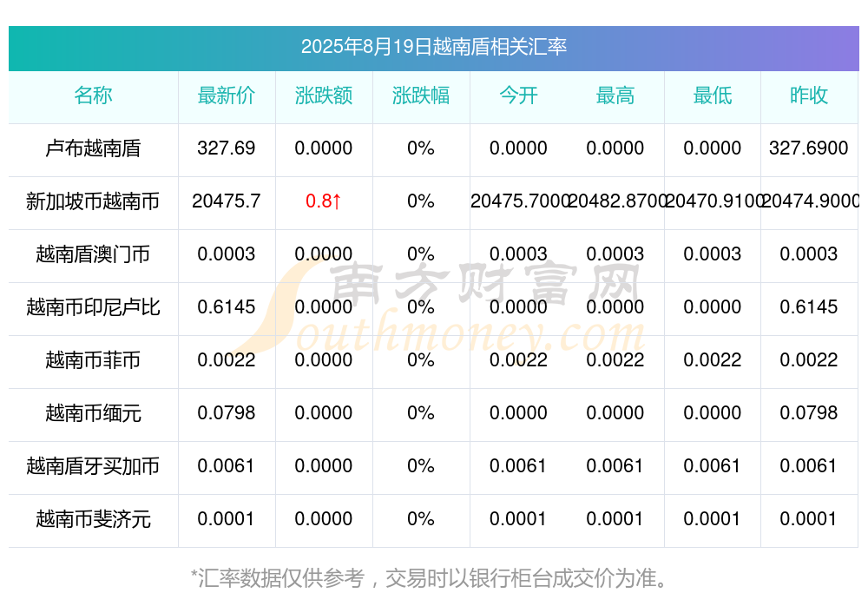Select the 今开 column header
Viewport: 868px width, 606px height.
518,96
